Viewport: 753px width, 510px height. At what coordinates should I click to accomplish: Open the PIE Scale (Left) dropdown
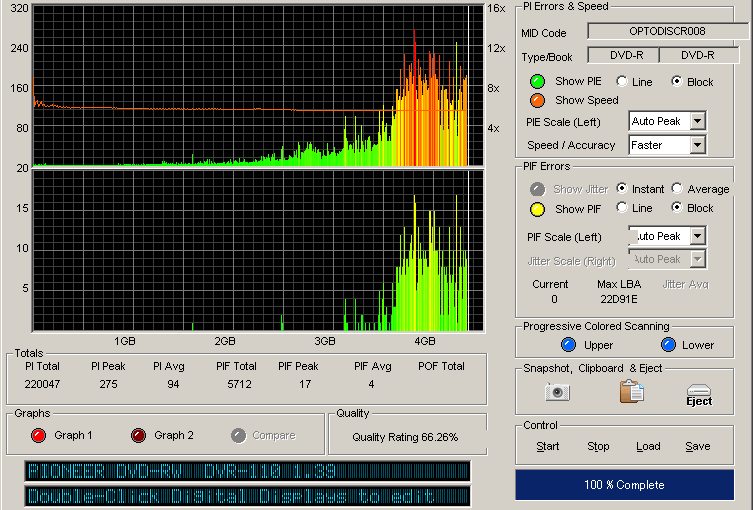[x=697, y=121]
